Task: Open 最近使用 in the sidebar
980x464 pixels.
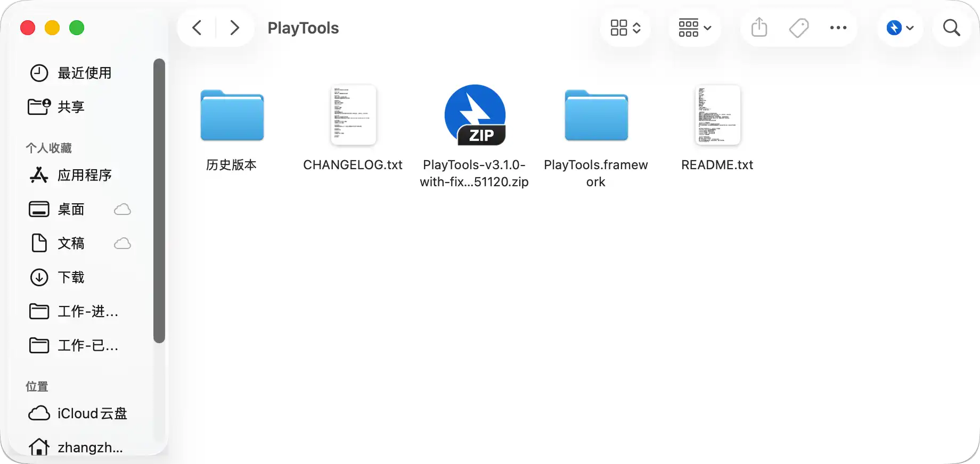Action: point(84,73)
